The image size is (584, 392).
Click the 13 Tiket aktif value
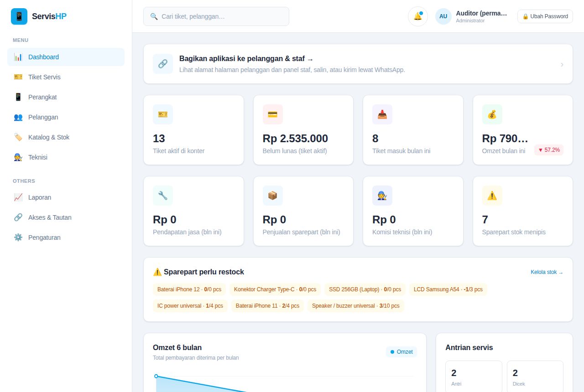159,139
